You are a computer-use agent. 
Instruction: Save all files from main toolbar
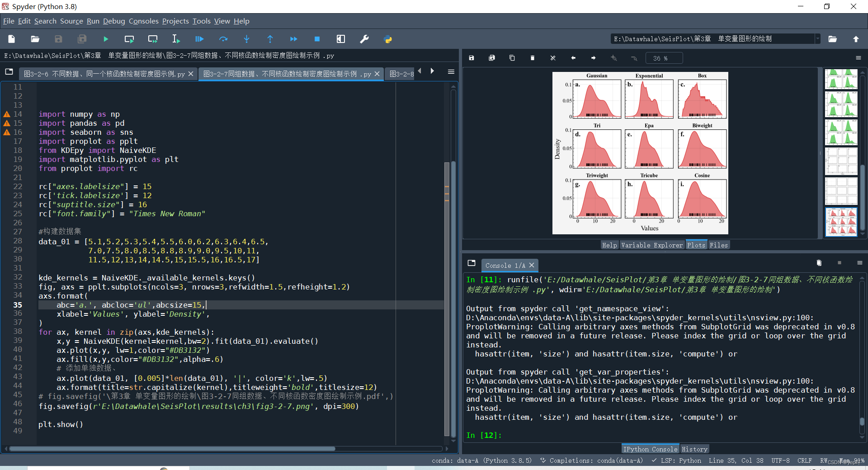pos(82,39)
